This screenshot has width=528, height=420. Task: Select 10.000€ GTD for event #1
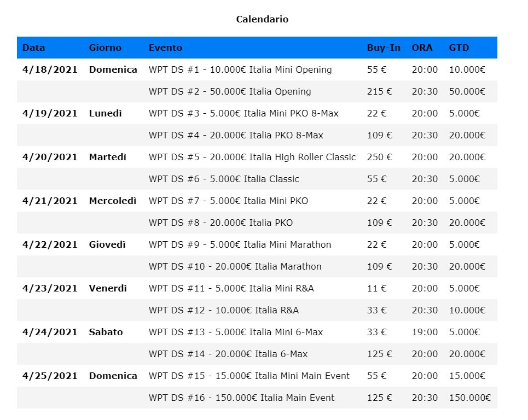[x=467, y=69]
